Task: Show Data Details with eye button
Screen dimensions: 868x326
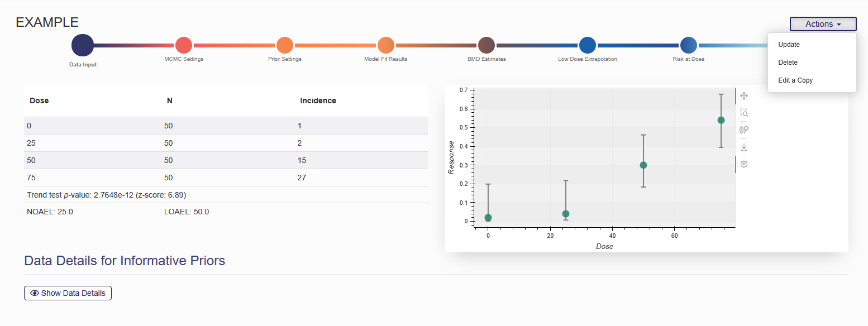Action: point(68,293)
